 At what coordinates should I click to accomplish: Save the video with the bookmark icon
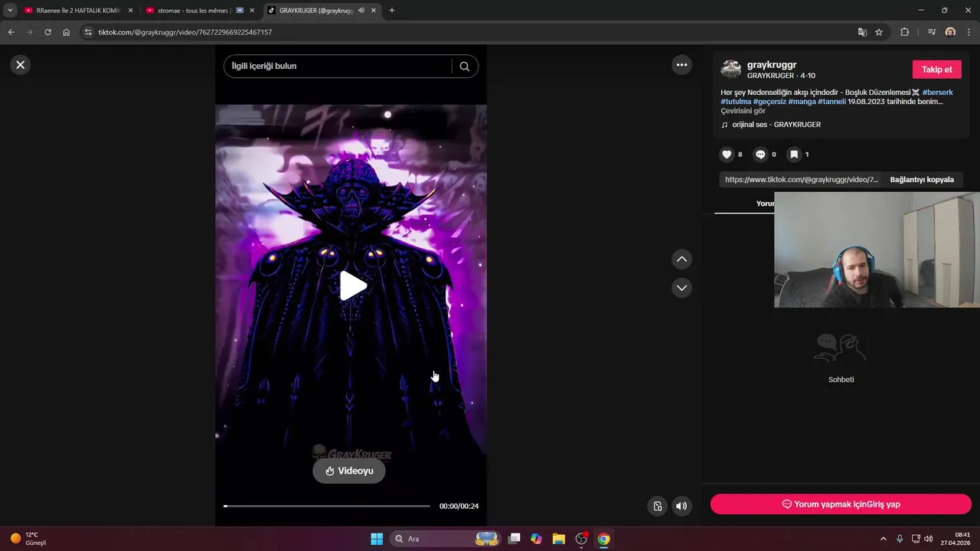click(794, 155)
